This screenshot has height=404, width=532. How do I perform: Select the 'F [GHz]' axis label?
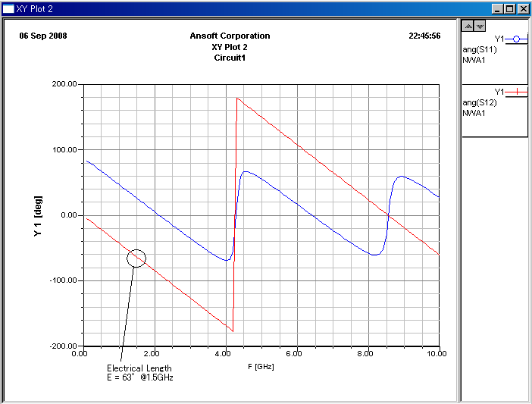[x=261, y=367]
